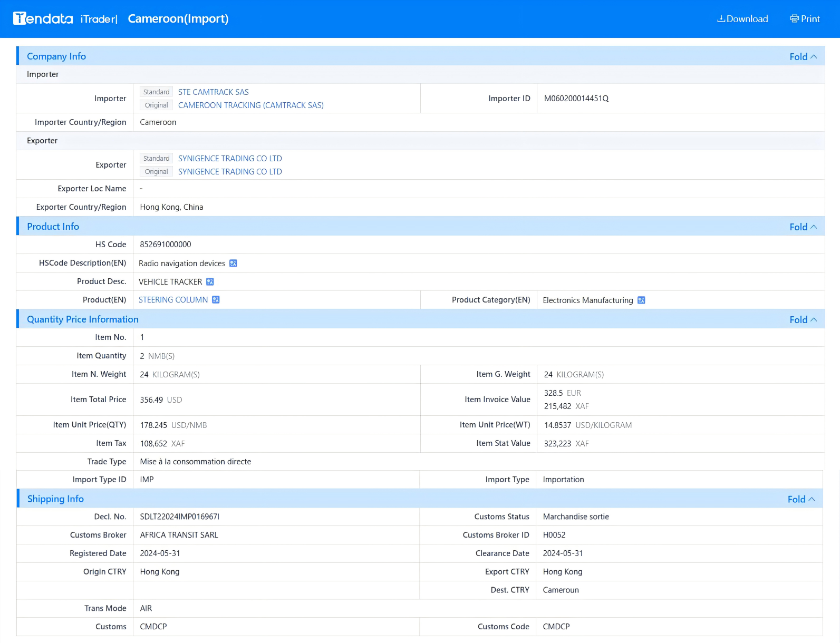
Task: Collapse the Company Info section
Action: coord(803,56)
